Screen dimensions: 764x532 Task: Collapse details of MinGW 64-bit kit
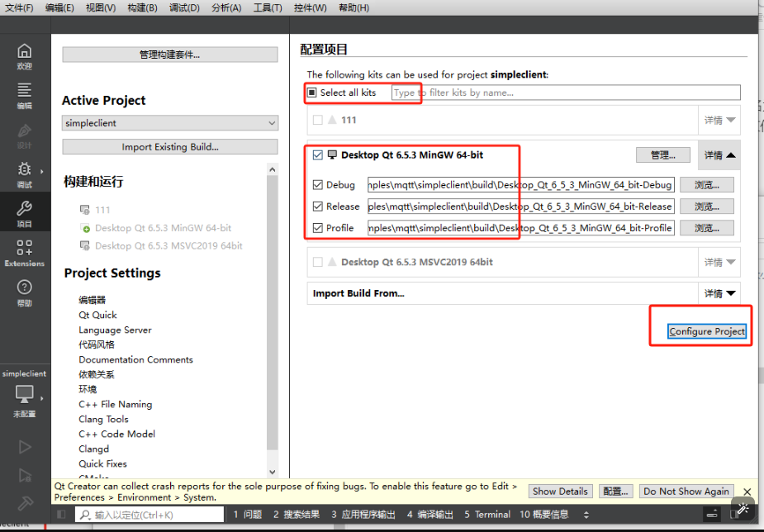click(x=719, y=155)
